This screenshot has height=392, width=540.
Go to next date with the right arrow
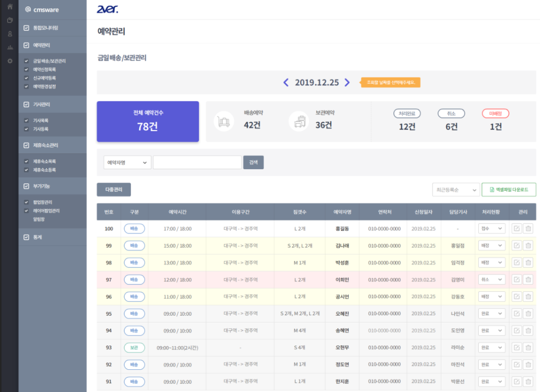(347, 83)
